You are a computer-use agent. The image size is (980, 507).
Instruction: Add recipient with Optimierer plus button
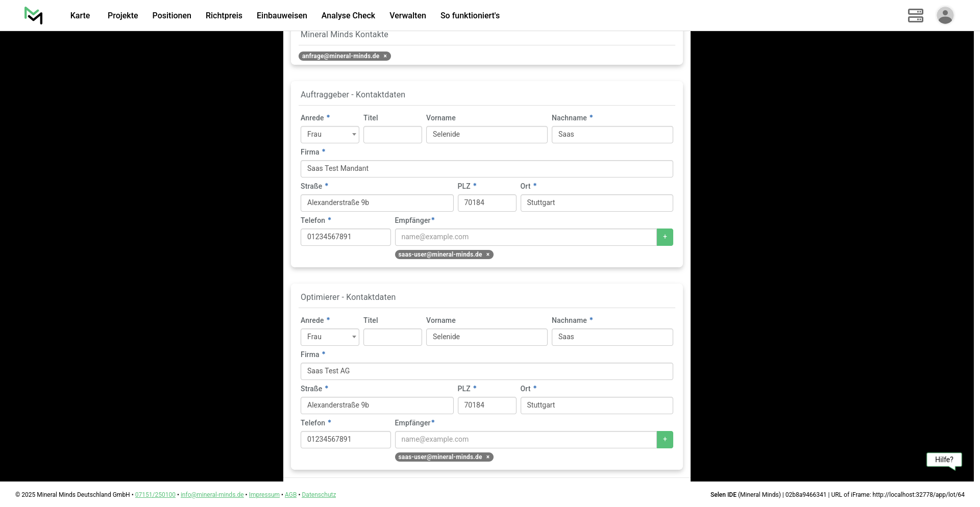pyautogui.click(x=665, y=440)
